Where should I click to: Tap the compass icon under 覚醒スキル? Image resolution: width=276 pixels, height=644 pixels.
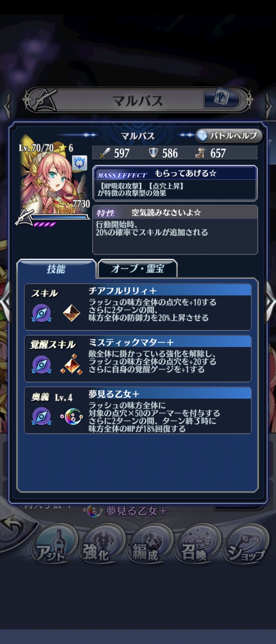[x=41, y=365]
